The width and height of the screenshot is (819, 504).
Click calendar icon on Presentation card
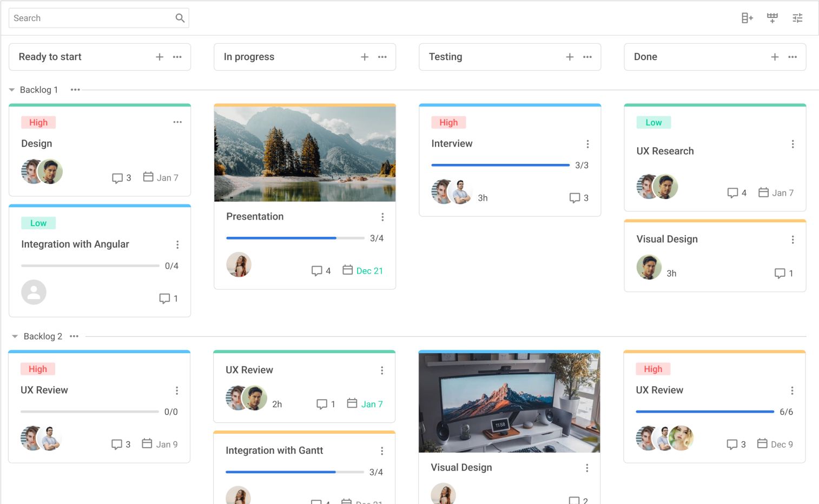pos(348,270)
